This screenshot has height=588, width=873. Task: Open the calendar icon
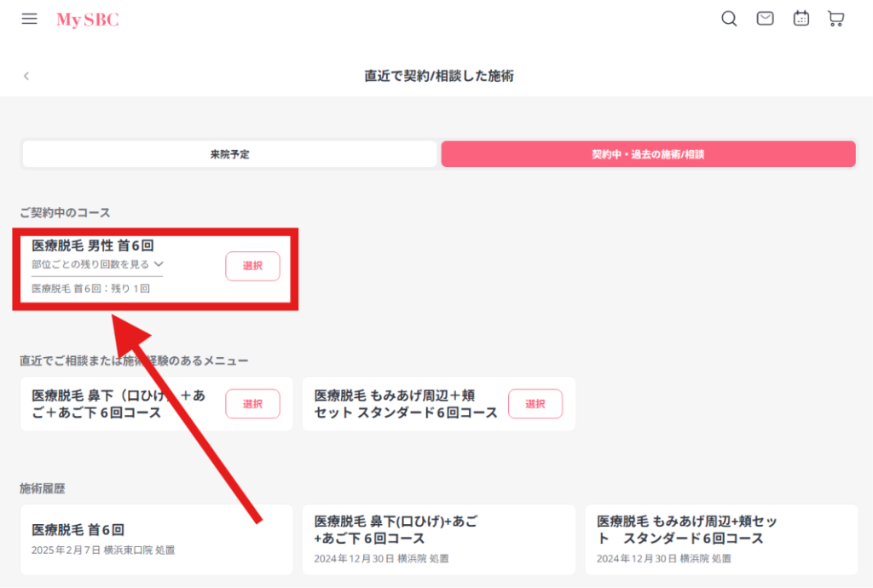(801, 19)
